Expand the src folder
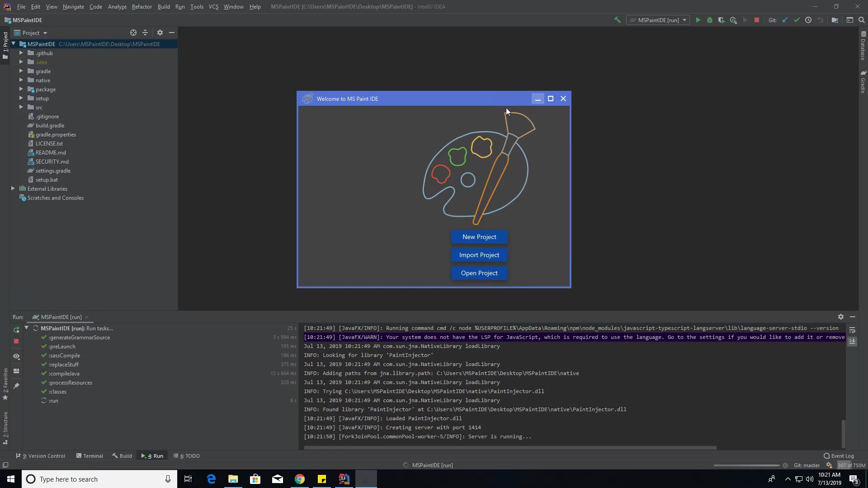The image size is (868, 488). (21, 107)
